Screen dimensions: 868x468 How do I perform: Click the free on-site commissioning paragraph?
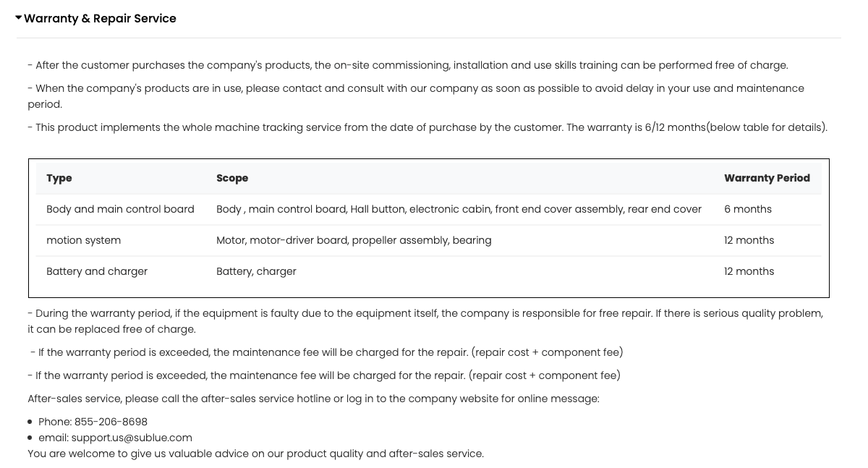coord(407,65)
